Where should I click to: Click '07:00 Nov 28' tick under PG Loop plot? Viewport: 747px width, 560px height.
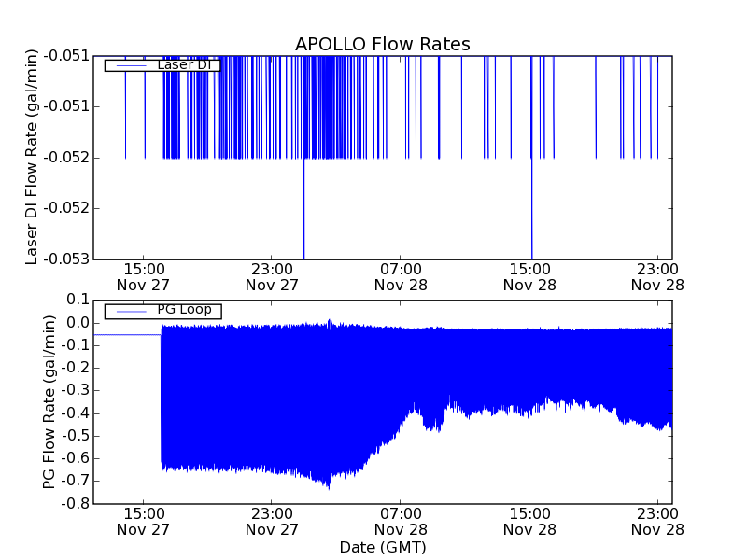click(x=401, y=522)
